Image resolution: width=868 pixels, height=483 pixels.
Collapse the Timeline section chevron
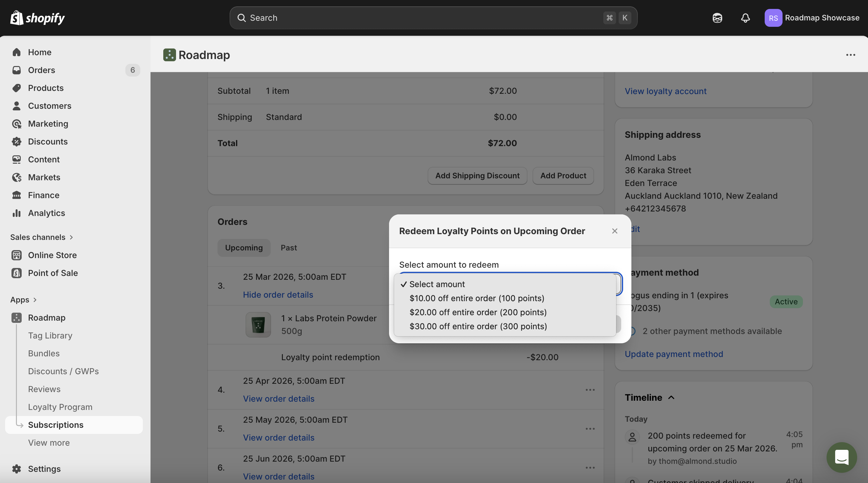pyautogui.click(x=671, y=398)
